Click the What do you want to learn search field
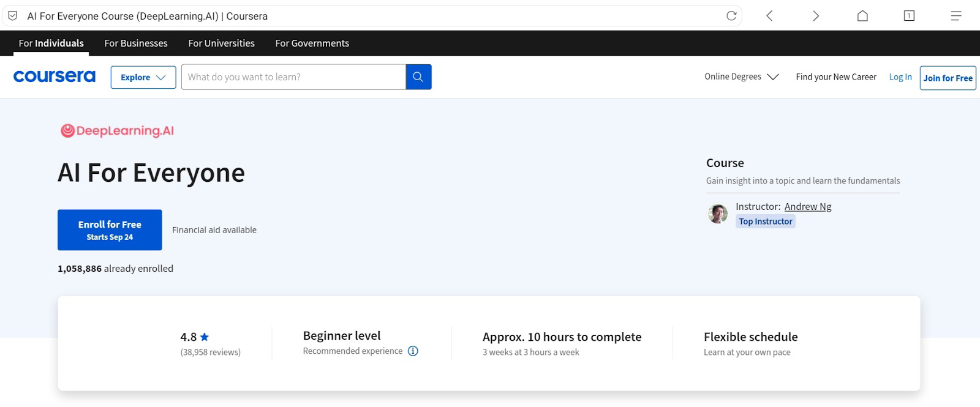980x407 pixels. point(293,77)
